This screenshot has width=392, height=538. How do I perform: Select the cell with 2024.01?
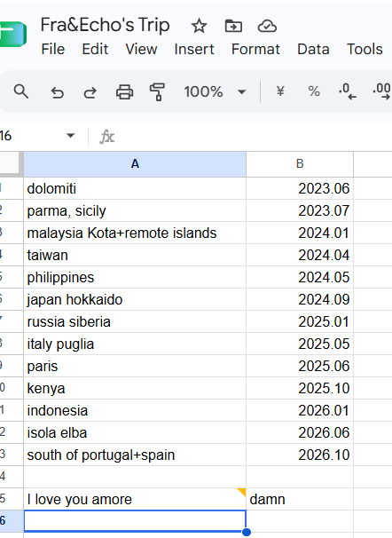(300, 233)
